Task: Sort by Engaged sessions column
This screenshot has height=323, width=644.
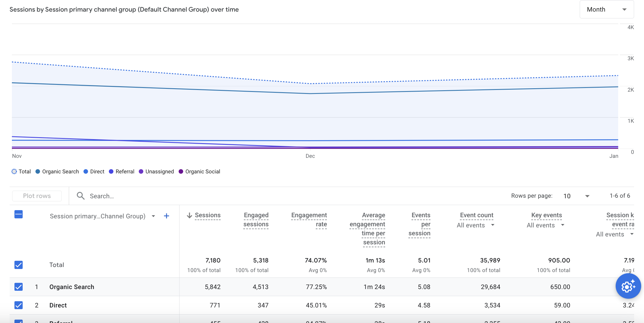Action: 256,220
